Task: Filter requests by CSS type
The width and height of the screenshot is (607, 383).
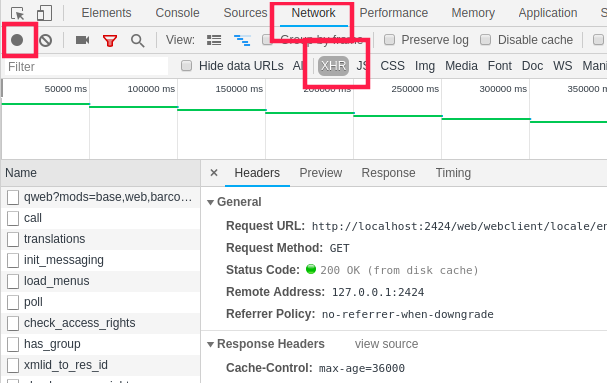Action: pyautogui.click(x=392, y=66)
